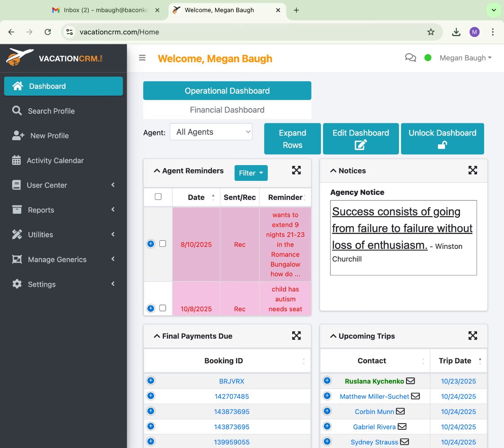Image resolution: width=504 pixels, height=448 pixels.
Task: Expand booking 142707485 row plus icon
Action: coord(151,396)
